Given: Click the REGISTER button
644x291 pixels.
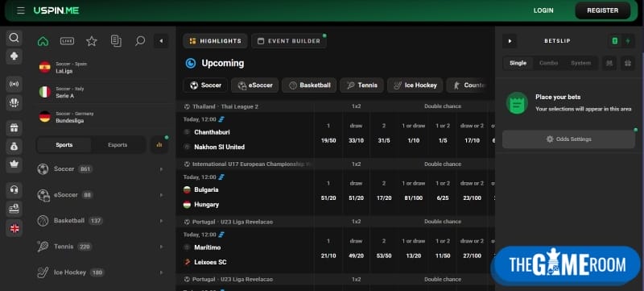Looking at the screenshot, I should pos(602,10).
